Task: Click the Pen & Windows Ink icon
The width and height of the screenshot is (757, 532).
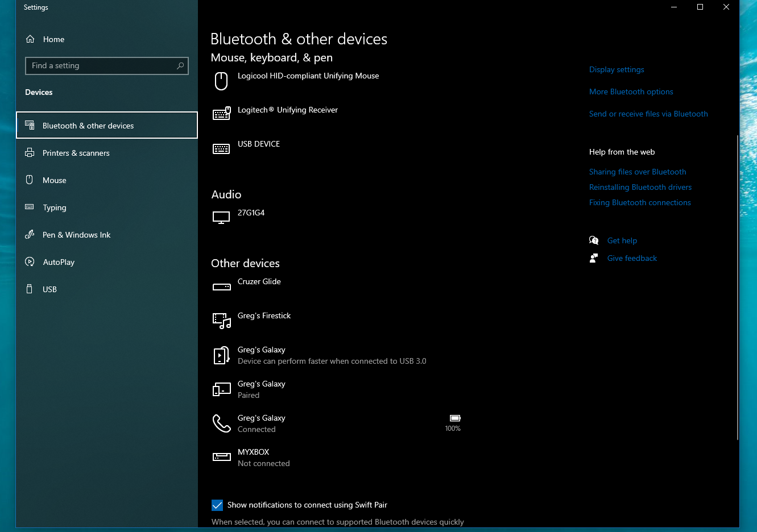Action: [30, 235]
